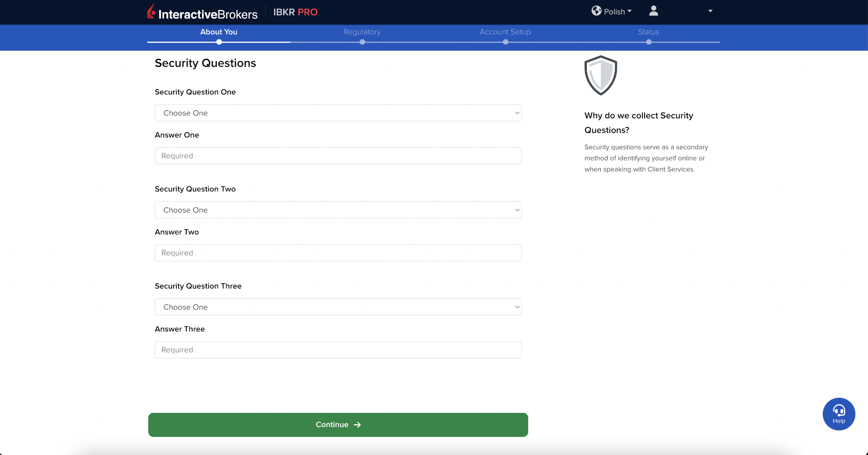Go to the Regulatory step
Image resolution: width=868 pixels, height=455 pixels.
point(362,32)
